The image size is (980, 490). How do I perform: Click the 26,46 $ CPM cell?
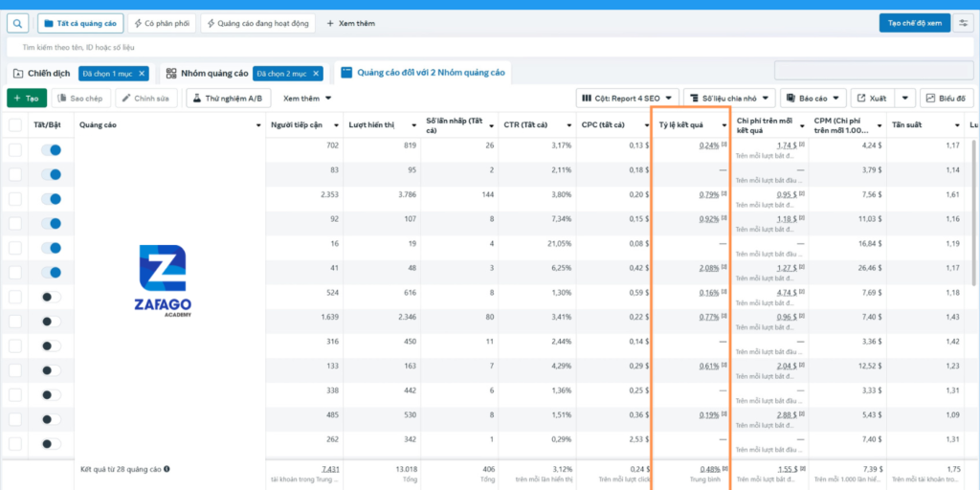pyautogui.click(x=867, y=268)
